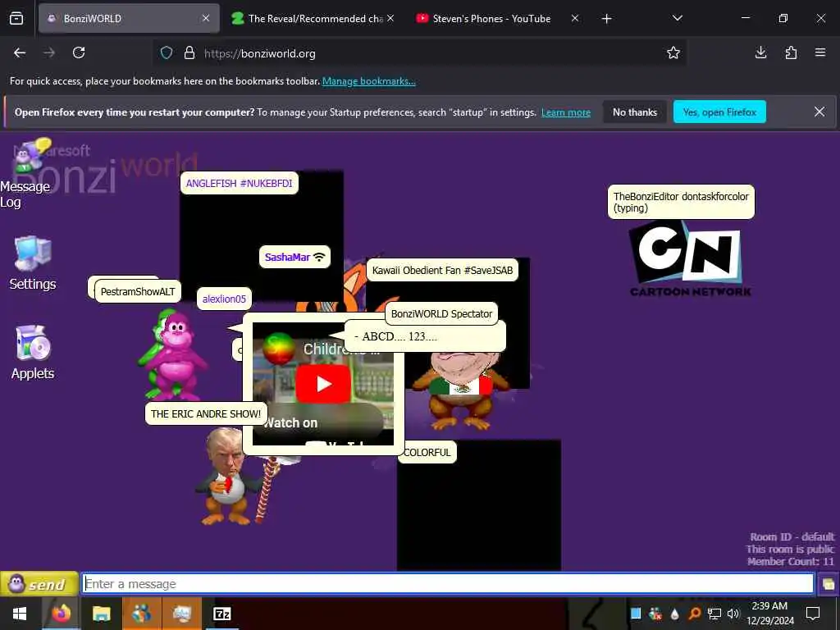Open the tracking protection shield icon
The image size is (840, 630).
coord(167,52)
